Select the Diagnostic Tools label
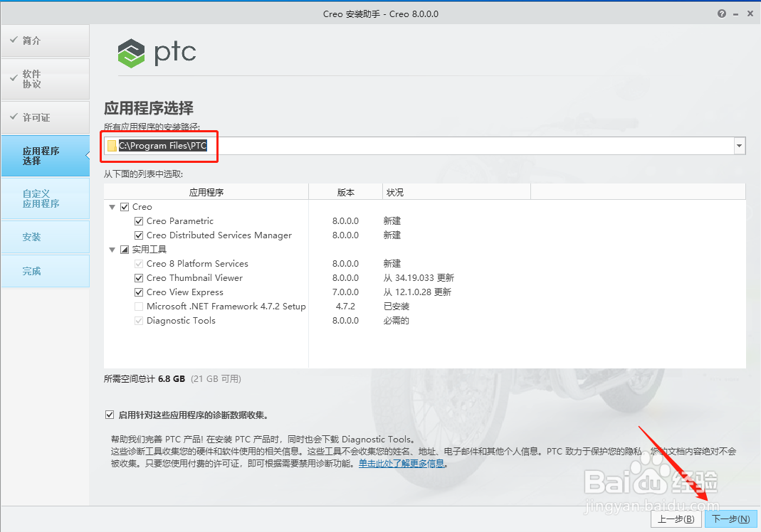The height and width of the screenshot is (532, 761). pos(181,321)
